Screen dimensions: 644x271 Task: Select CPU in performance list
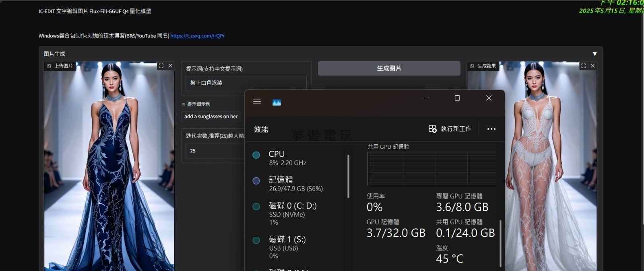(288, 158)
